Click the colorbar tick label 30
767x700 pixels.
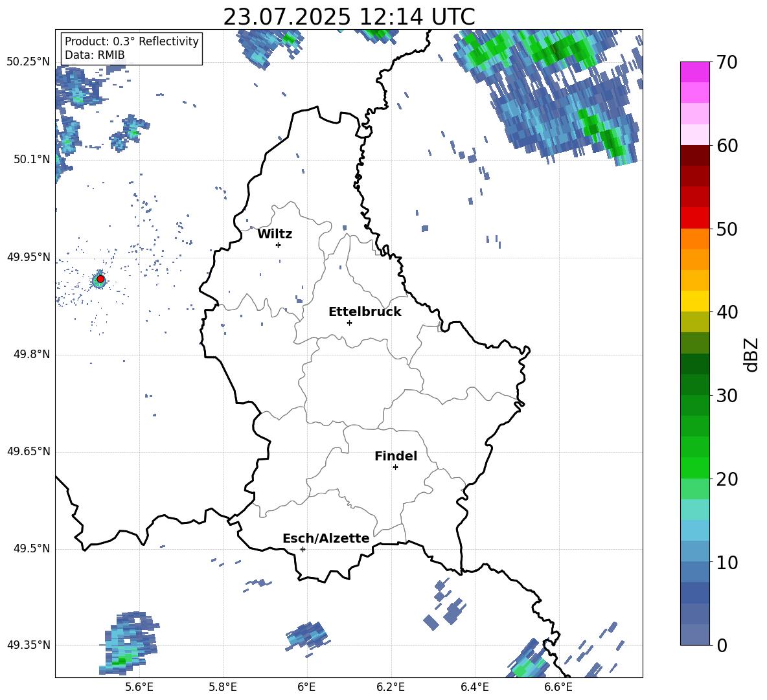[x=727, y=396]
